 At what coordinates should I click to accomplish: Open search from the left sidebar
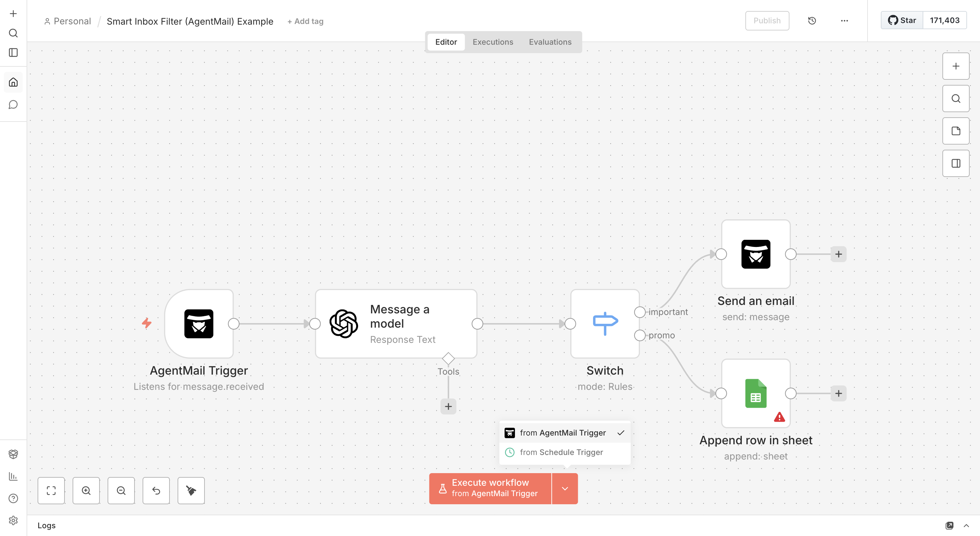coord(13,33)
